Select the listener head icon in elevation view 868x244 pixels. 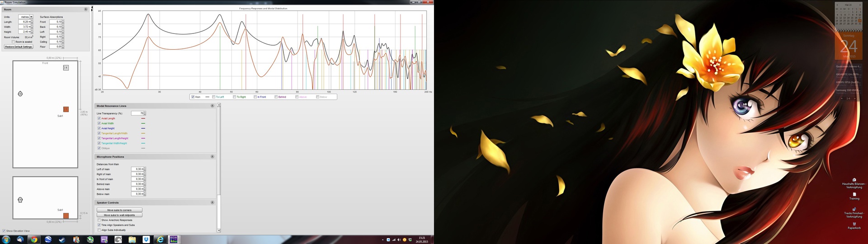click(20, 200)
